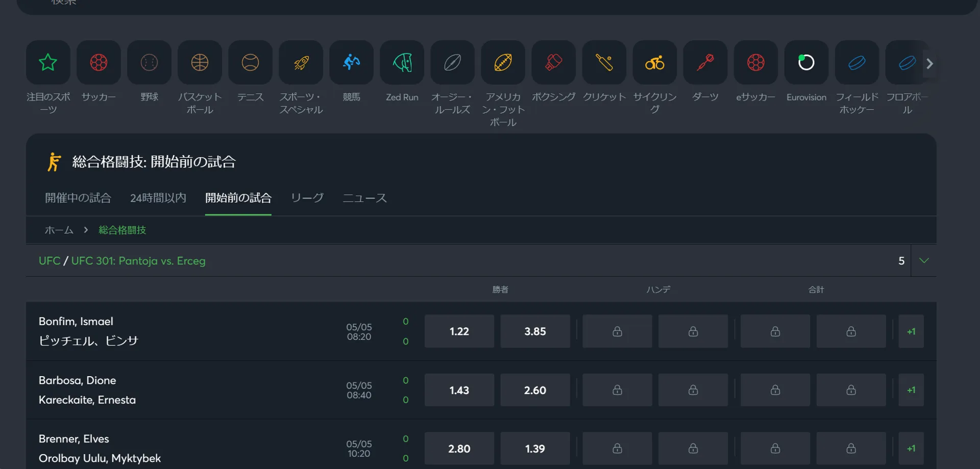The width and height of the screenshot is (980, 469).
Task: Select the 開始前の試合 tab
Action: tap(238, 198)
